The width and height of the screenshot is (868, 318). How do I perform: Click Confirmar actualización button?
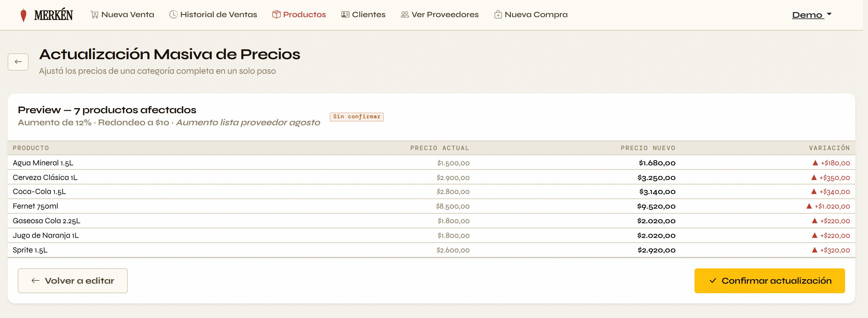[770, 280]
